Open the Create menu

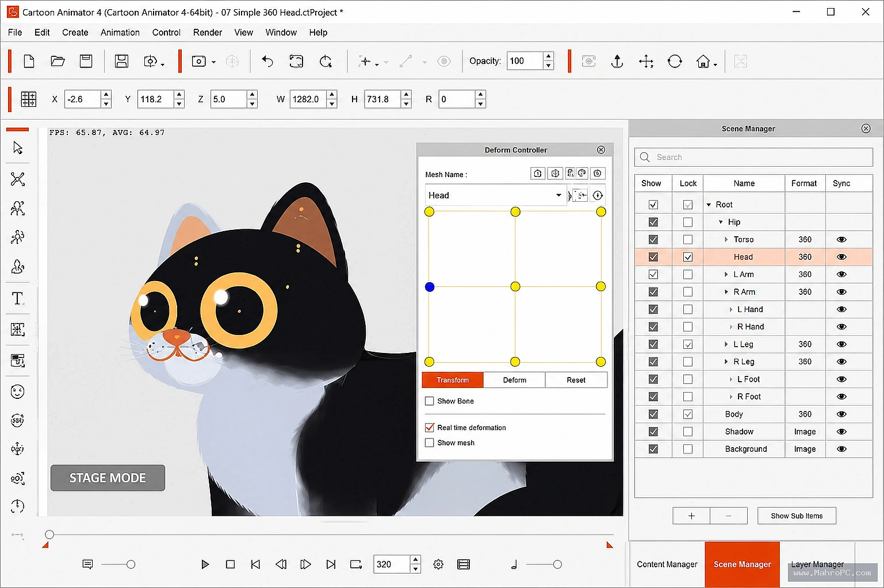coord(75,32)
